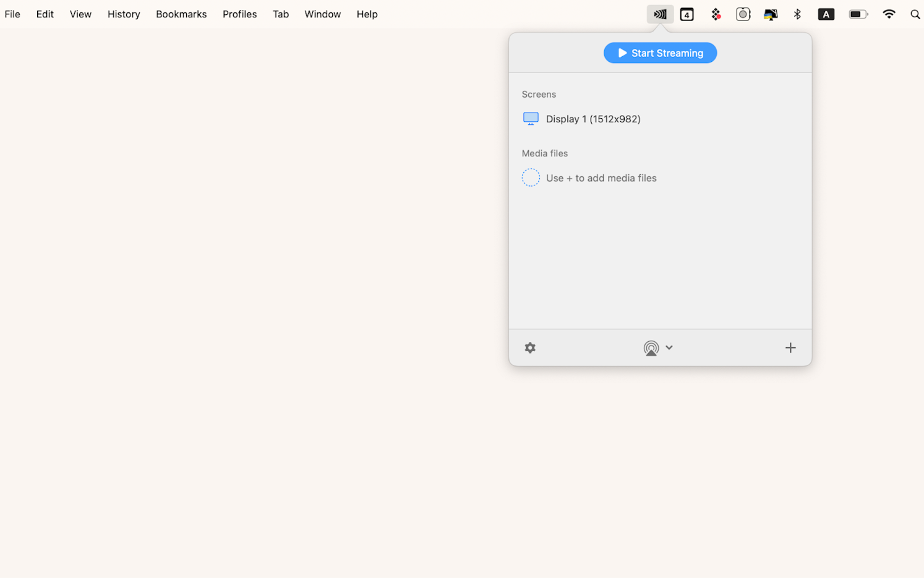Viewport: 924px width, 578px height.
Task: Open the input source 'A' menu
Action: pos(826,14)
